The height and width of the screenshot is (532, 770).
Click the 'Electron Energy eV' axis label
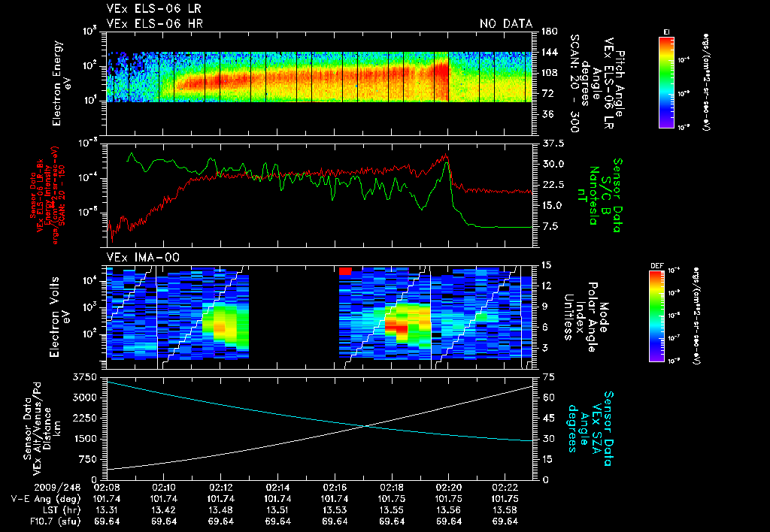click(63, 83)
